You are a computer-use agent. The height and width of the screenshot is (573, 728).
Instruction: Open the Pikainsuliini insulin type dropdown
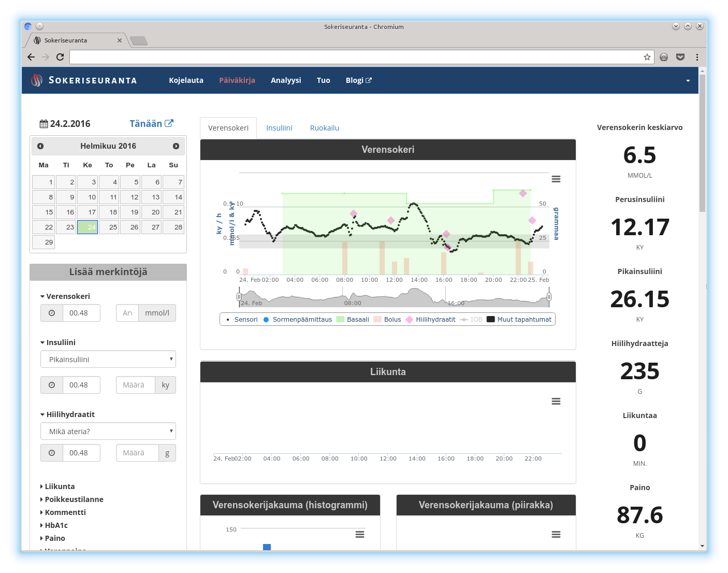click(x=108, y=360)
